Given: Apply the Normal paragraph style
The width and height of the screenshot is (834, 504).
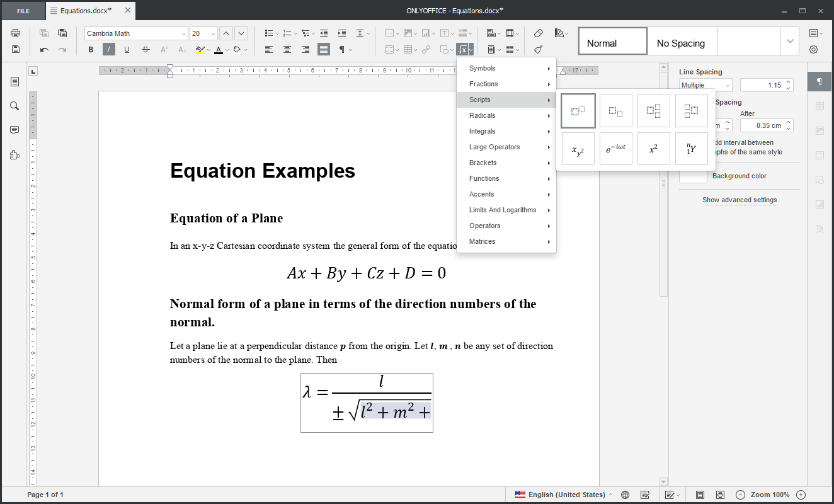Looking at the screenshot, I should pyautogui.click(x=613, y=41).
